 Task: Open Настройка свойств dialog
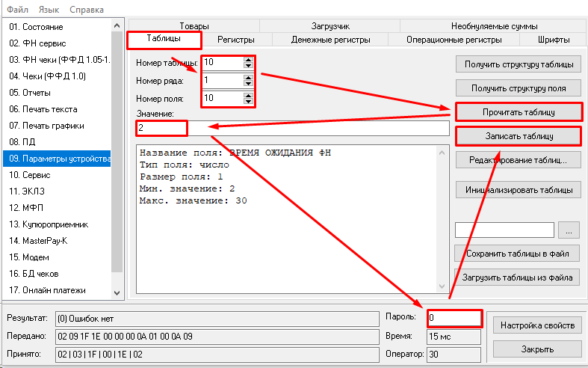click(537, 325)
